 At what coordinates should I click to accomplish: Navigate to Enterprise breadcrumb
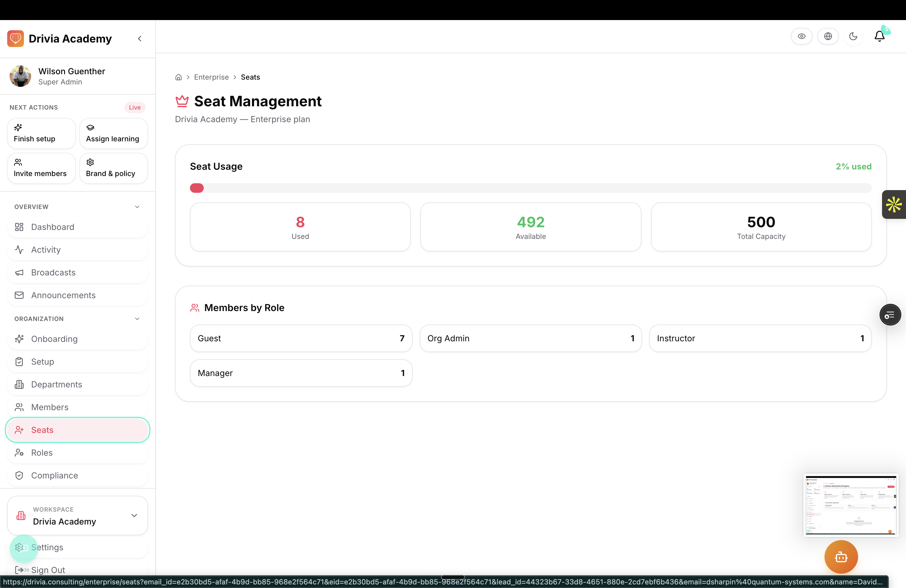(x=211, y=77)
